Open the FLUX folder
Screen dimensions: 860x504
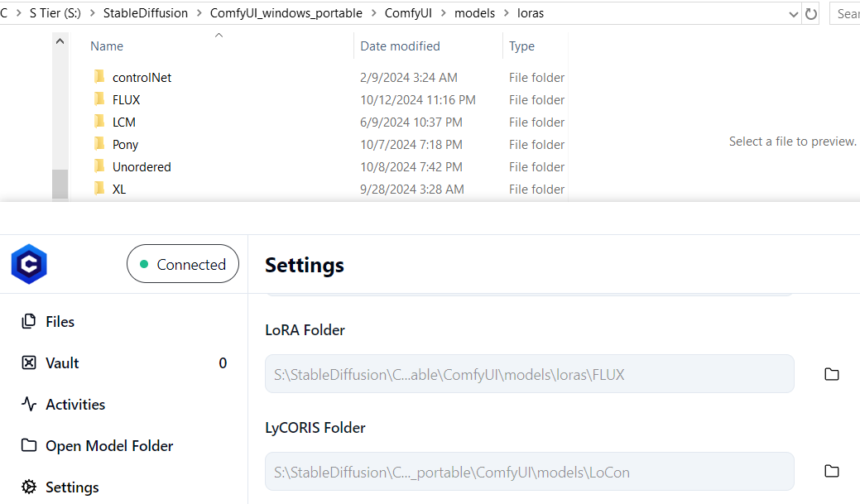coord(126,100)
